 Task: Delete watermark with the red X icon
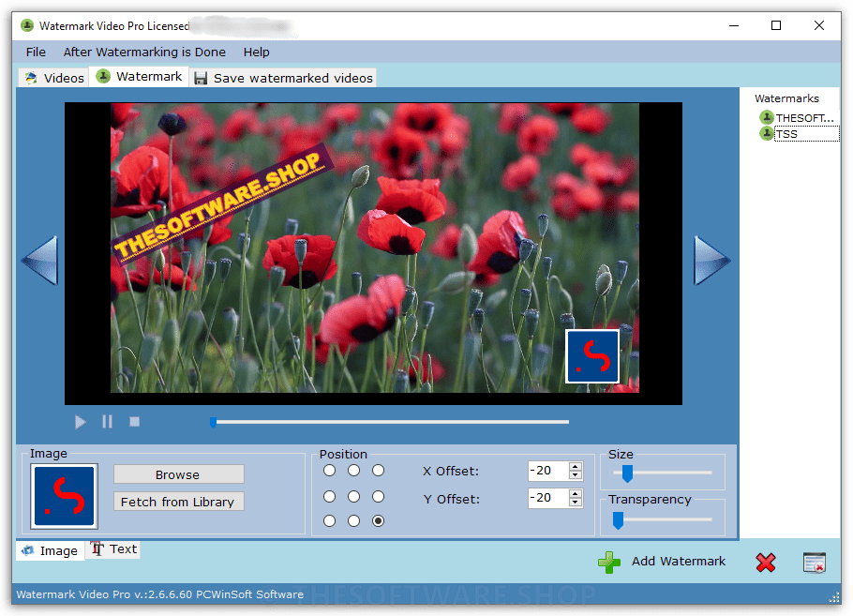pyautogui.click(x=766, y=563)
